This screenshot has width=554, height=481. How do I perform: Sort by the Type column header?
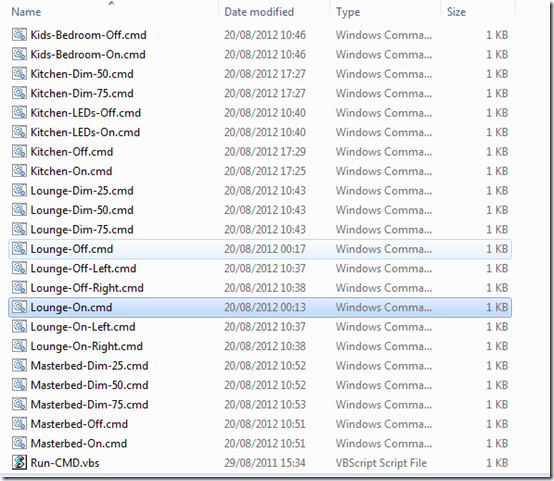coord(348,12)
